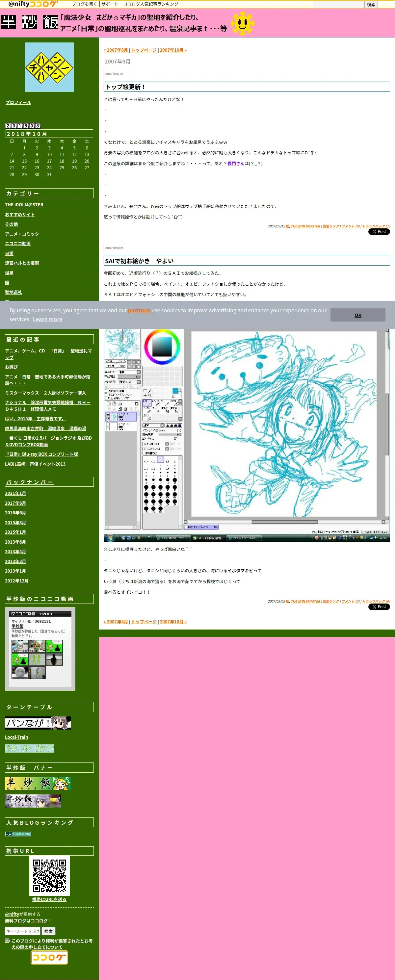
Task: Click Learn more in cookie banner
Action: [x=48, y=319]
